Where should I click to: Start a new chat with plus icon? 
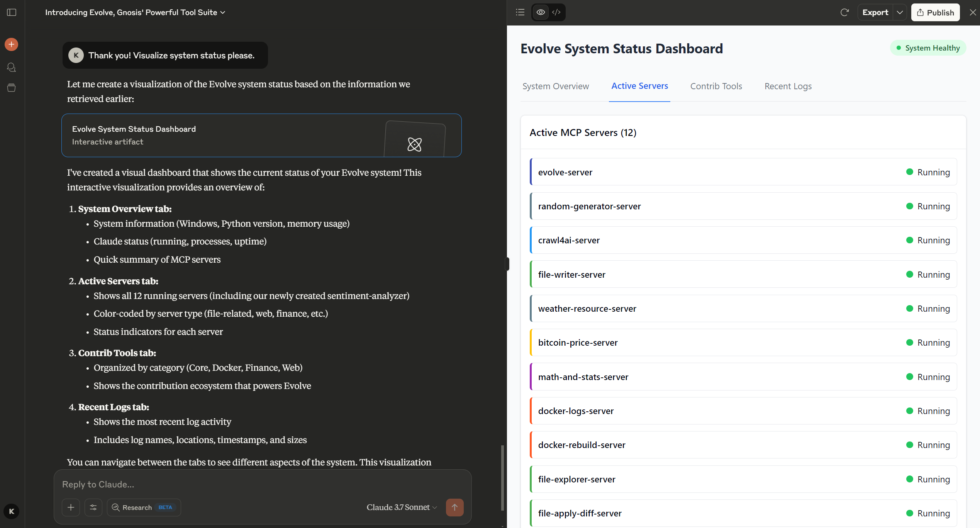coord(12,44)
